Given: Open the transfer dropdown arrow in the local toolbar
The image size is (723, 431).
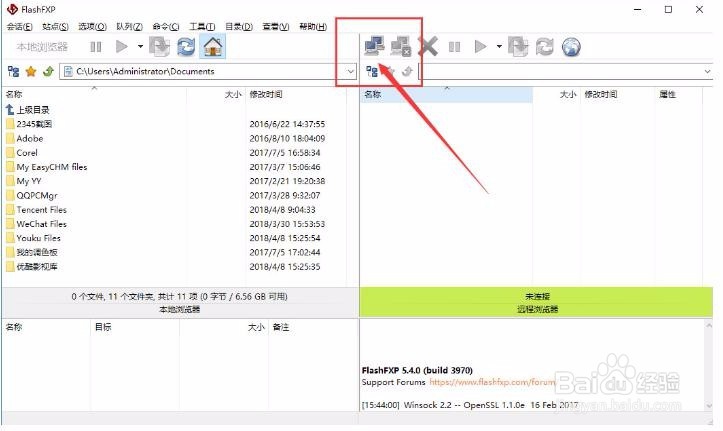Looking at the screenshot, I should click(140, 47).
